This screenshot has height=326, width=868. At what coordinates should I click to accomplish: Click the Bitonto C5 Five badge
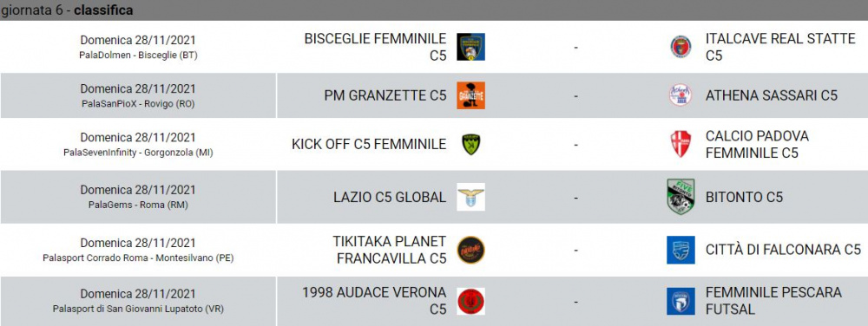681,197
